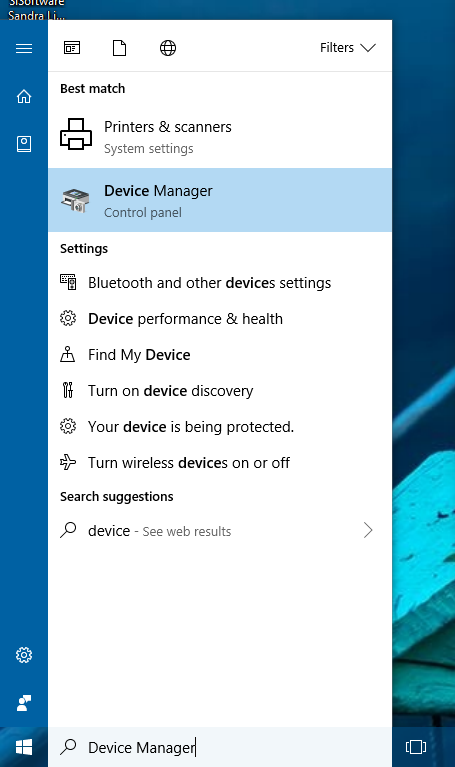The width and height of the screenshot is (455, 767).
Task: Open the Notebook icon in Cortana sidebar
Action: click(24, 144)
